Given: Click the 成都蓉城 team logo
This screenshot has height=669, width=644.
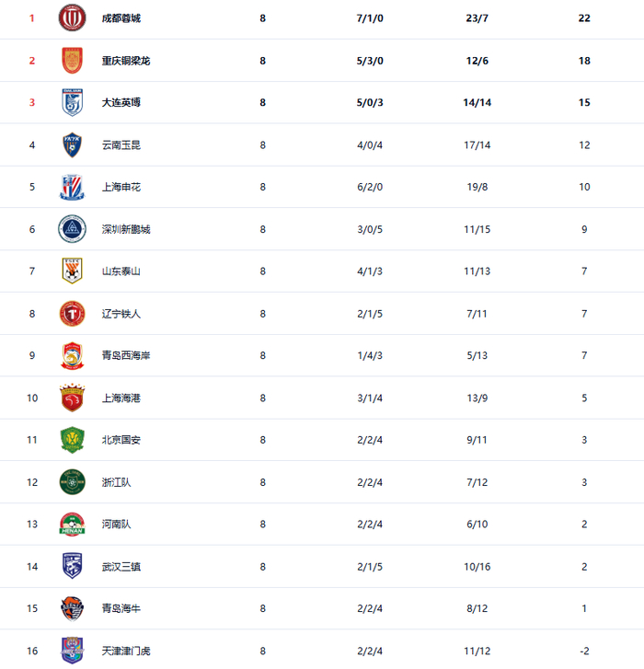Looking at the screenshot, I should click(72, 18).
